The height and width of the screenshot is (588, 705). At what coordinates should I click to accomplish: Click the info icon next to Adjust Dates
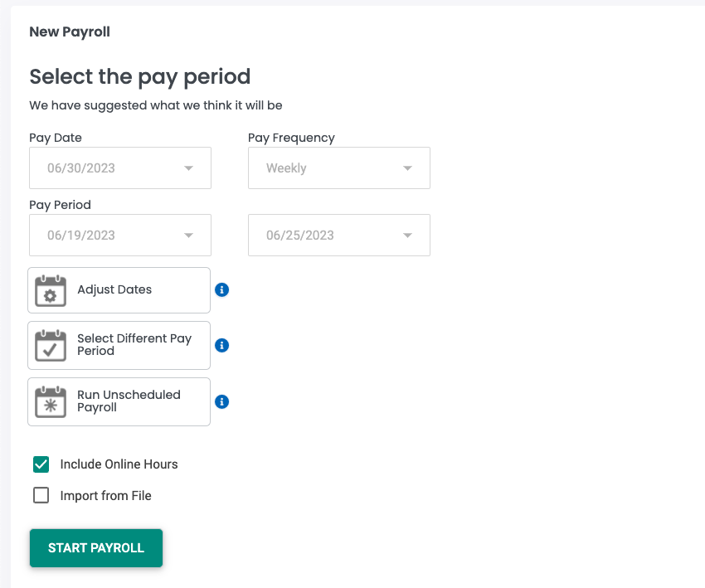click(x=221, y=290)
